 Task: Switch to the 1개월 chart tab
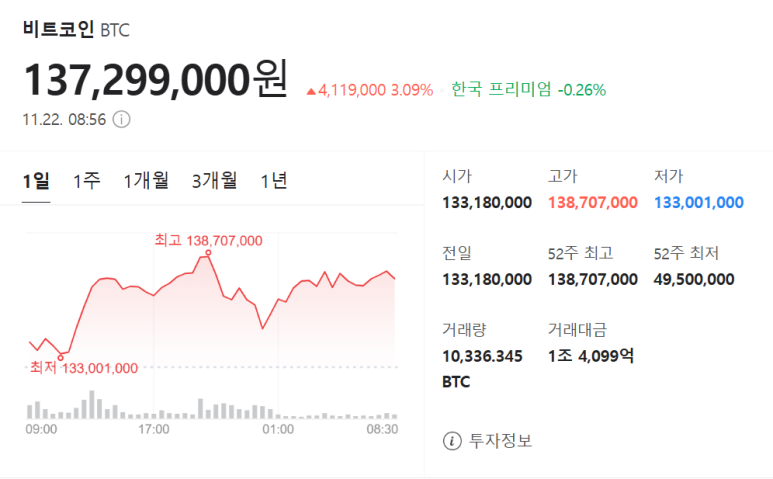[x=146, y=181]
